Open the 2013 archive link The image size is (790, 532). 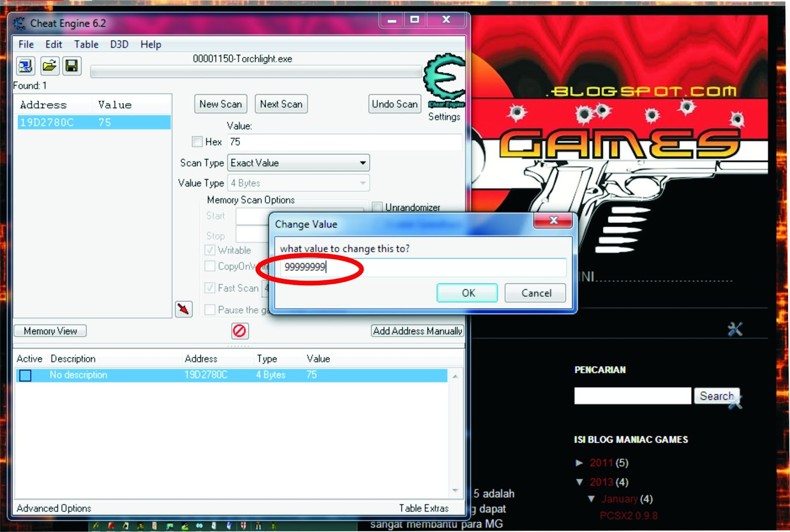click(601, 482)
